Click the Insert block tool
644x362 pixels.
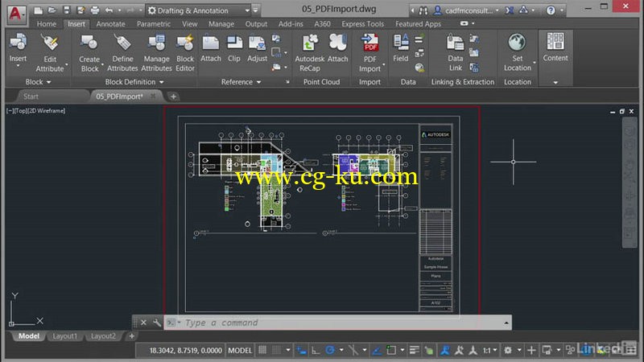pos(18,48)
